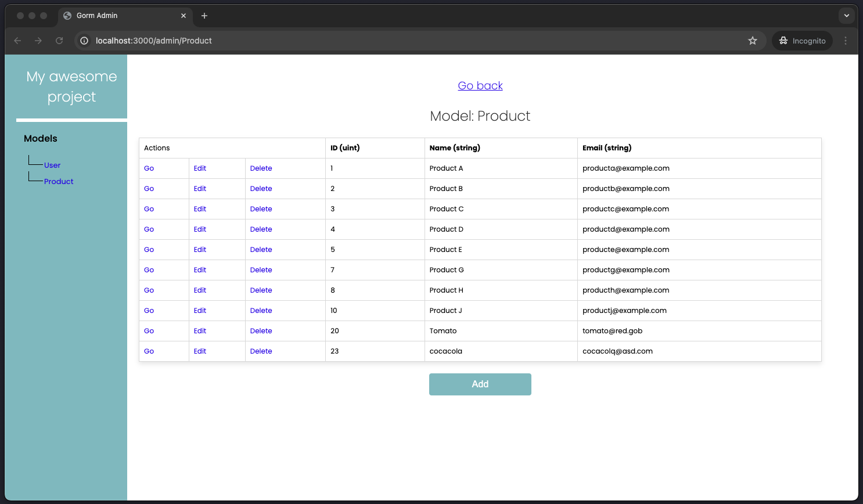Viewport: 863px width, 504px height.
Task: Click Delete for Product C row
Action: point(261,209)
